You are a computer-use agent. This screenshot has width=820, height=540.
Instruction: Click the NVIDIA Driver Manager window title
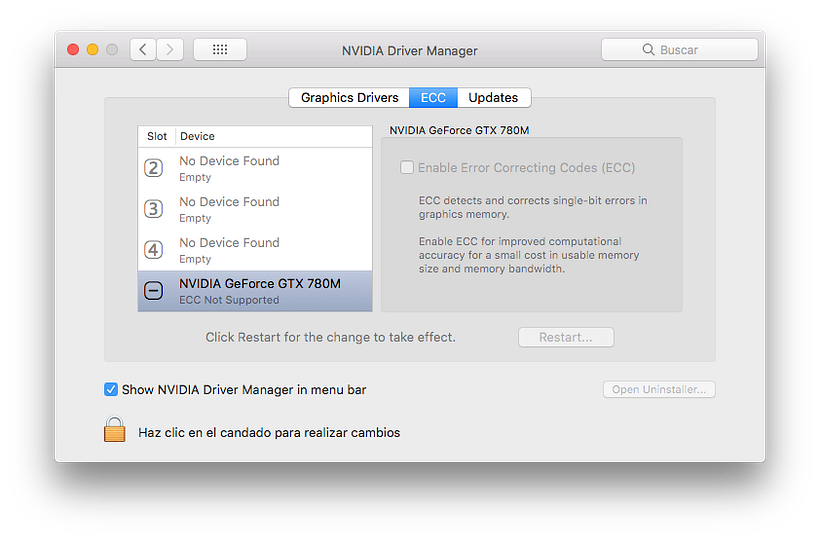[409, 51]
